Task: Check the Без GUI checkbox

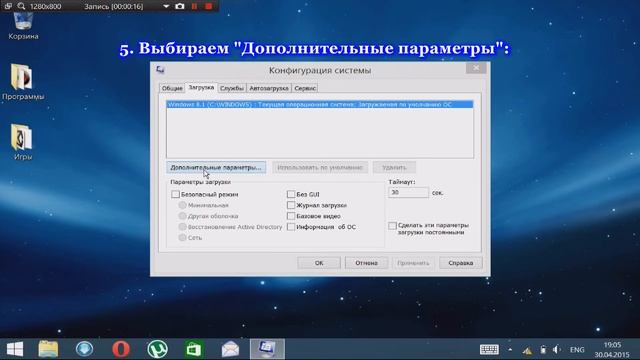Action: pyautogui.click(x=291, y=194)
